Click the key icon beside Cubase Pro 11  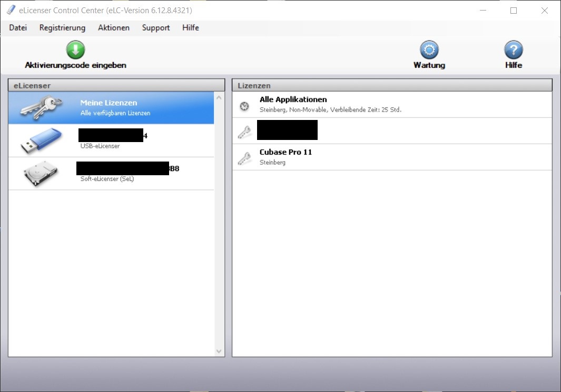[244, 158]
